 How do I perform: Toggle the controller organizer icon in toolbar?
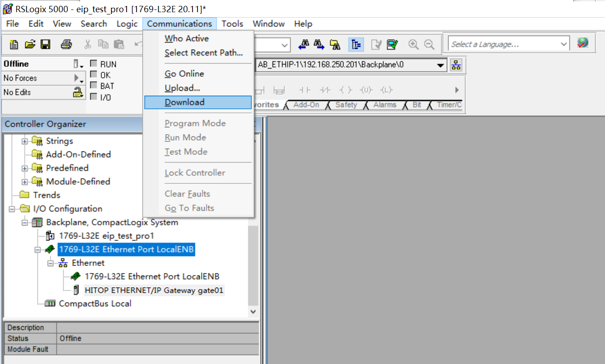[x=356, y=44]
